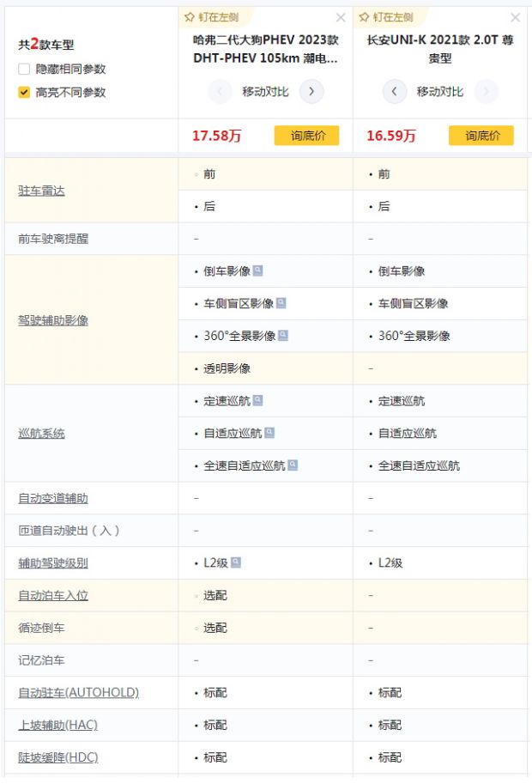Click the 移动对比 label under 哈弗二代大狗PHEV
This screenshot has height=784, width=532.
click(x=266, y=92)
